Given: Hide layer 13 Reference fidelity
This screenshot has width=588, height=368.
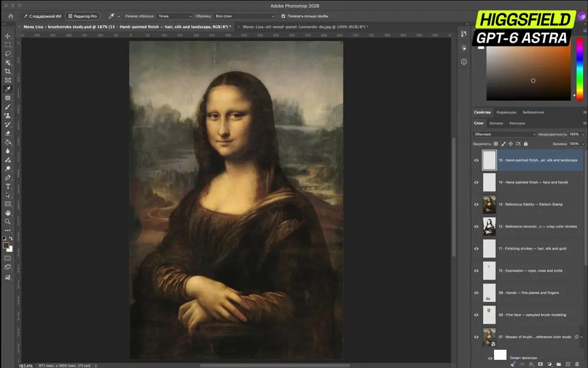Looking at the screenshot, I should (x=476, y=204).
